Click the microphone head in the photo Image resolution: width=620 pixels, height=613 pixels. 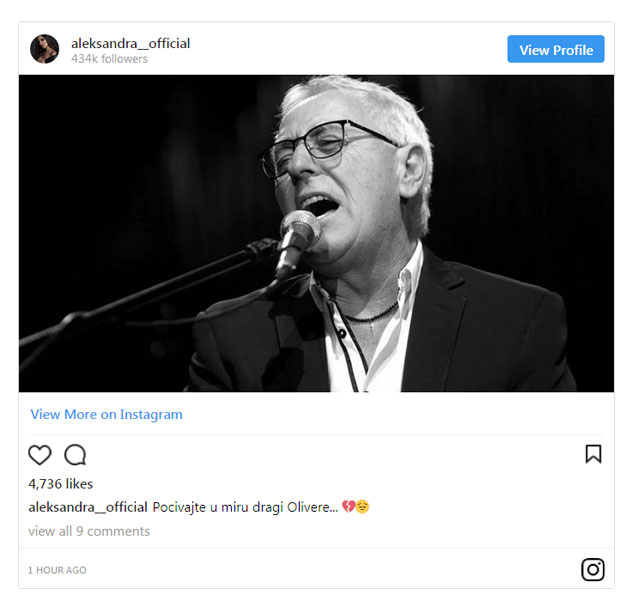(299, 229)
